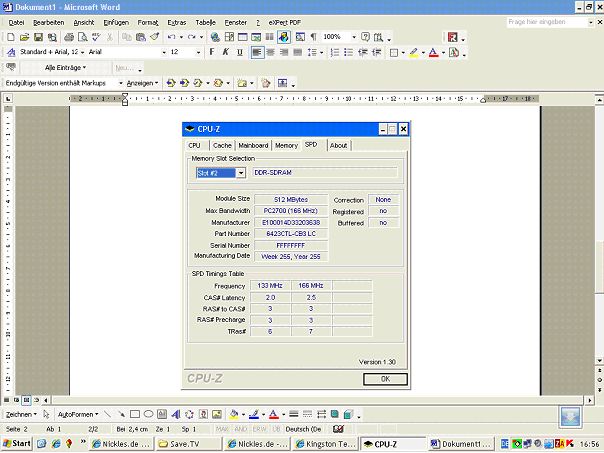
Task: Select the object selection arrow in drawing toolbar
Action: pos(46,414)
